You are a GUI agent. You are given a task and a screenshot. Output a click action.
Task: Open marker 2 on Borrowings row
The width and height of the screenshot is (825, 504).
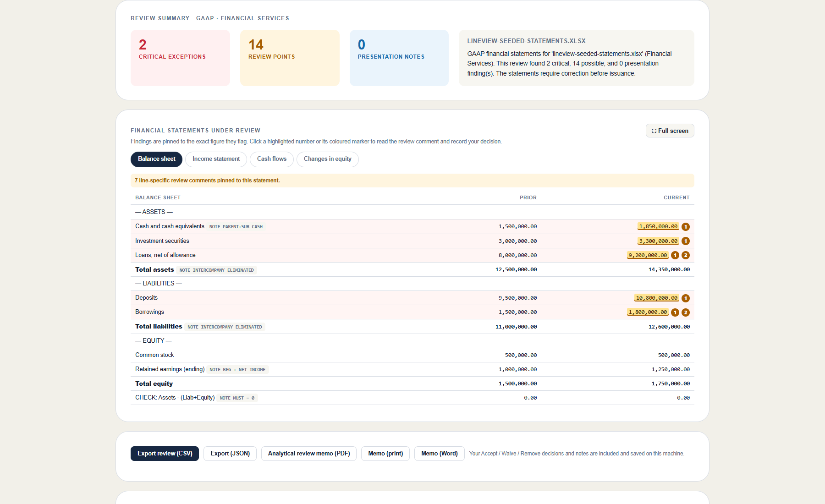tap(686, 312)
